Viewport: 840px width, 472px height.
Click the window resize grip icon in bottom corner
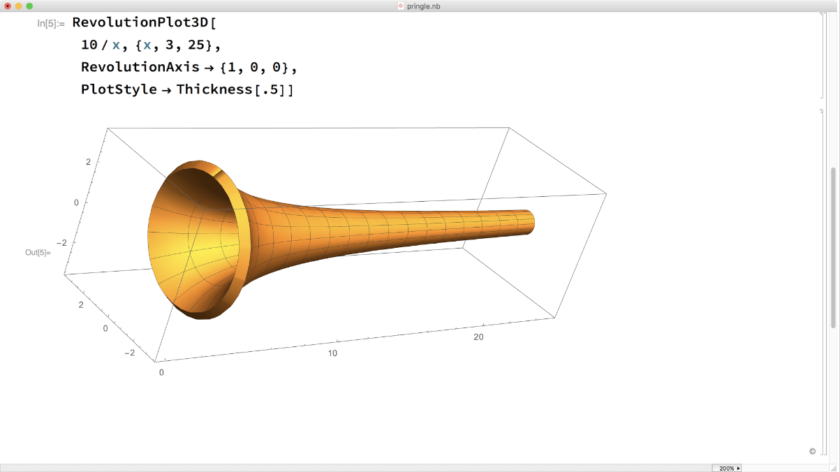click(833, 468)
